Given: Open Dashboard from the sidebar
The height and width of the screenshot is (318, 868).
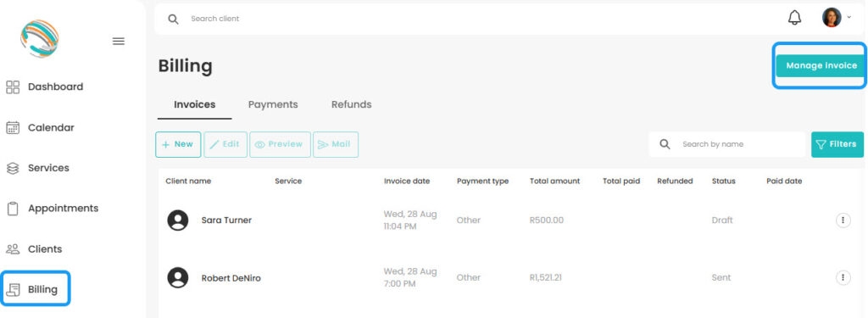Looking at the screenshot, I should [44, 87].
